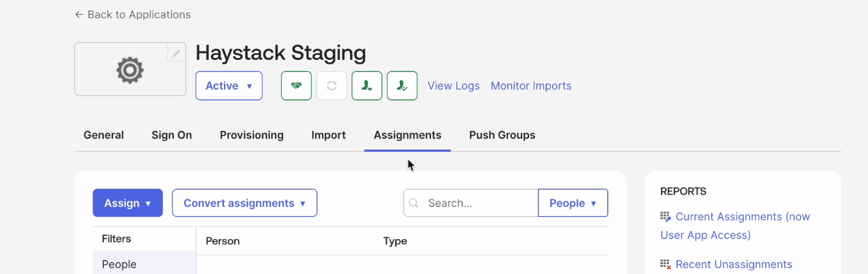The height and width of the screenshot is (274, 868).
Task: Switch to the Push Groups tab
Action: pos(502,135)
